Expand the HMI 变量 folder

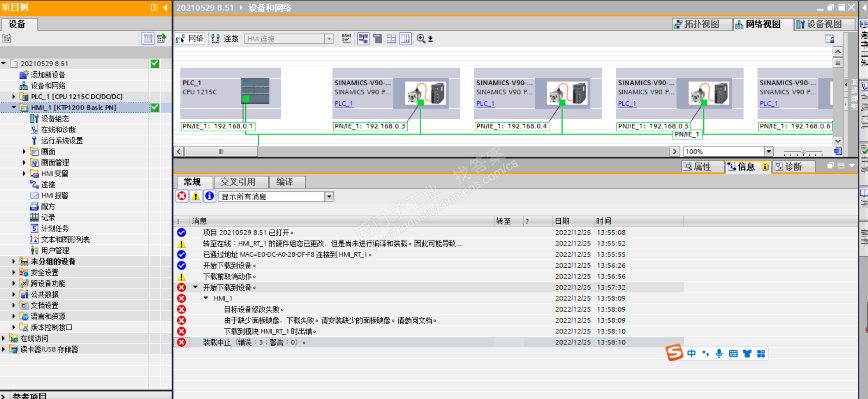pos(24,173)
